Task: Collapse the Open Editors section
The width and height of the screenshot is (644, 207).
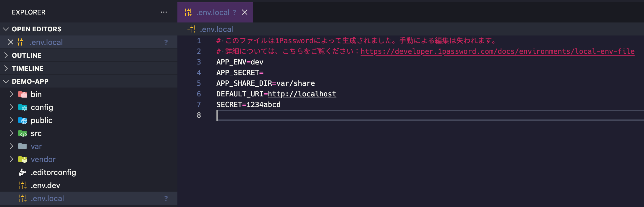Action: [6, 29]
